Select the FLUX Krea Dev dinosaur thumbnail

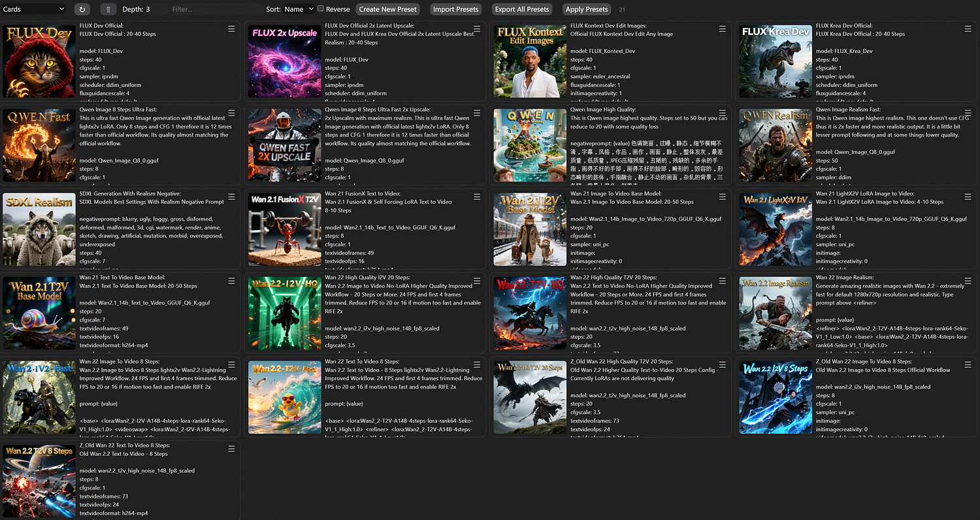[776, 62]
